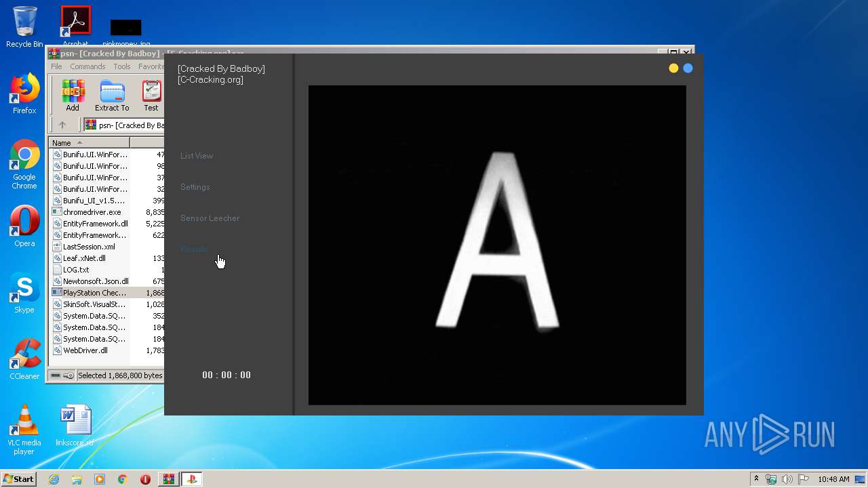868x488 pixels.
Task: Click WinRAR up-one-level arrow
Action: pyautogui.click(x=62, y=125)
